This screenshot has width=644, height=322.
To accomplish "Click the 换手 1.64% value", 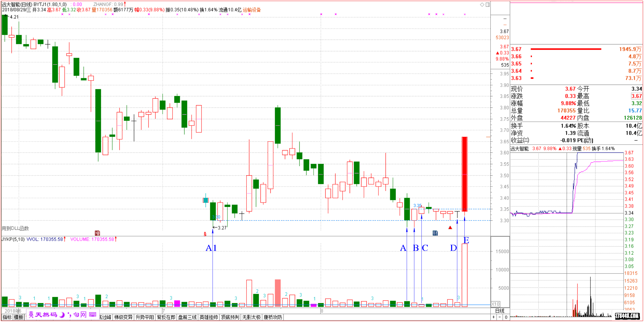I will click(x=568, y=126).
